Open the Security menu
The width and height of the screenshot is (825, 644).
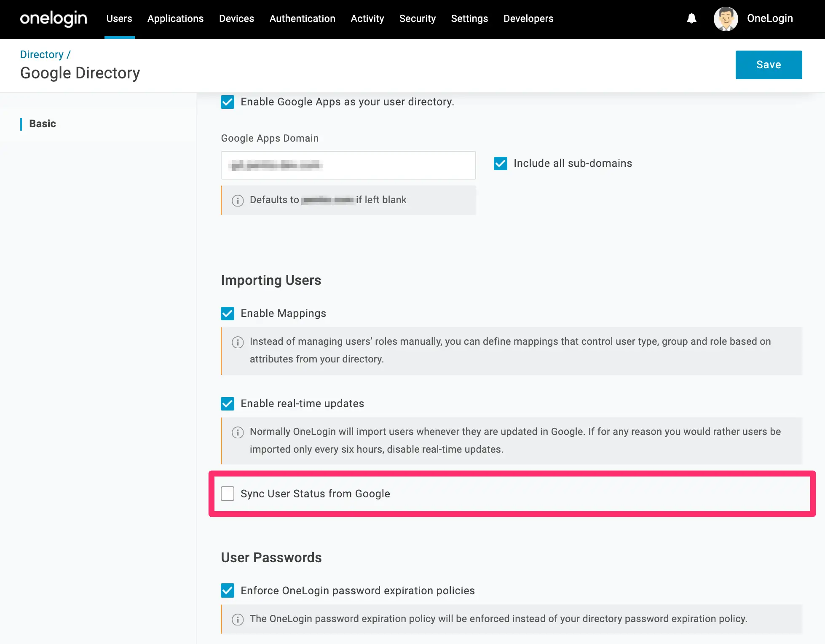click(417, 19)
